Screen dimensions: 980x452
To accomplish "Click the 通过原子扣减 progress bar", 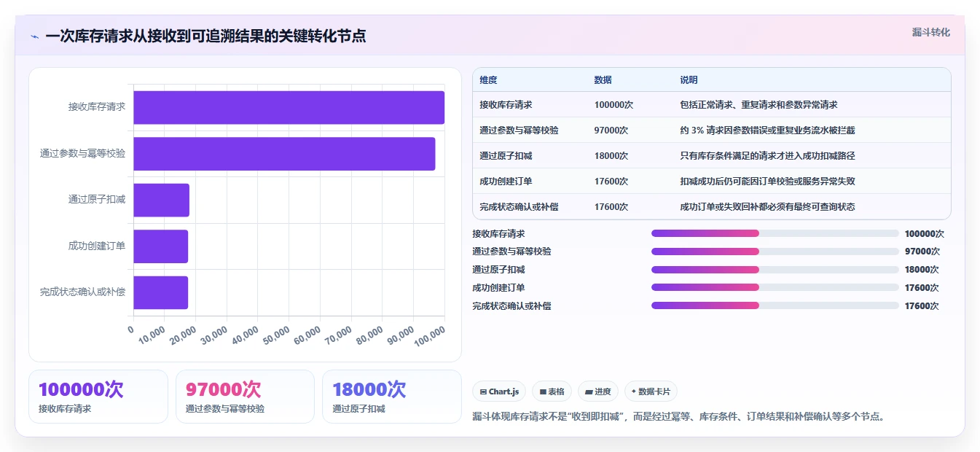I will coord(775,270).
